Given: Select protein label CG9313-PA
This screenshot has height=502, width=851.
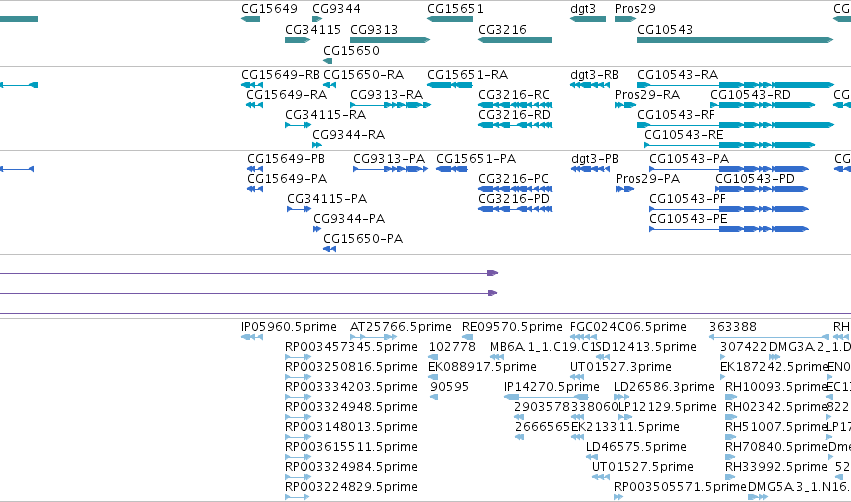Looking at the screenshot, I should (389, 158).
